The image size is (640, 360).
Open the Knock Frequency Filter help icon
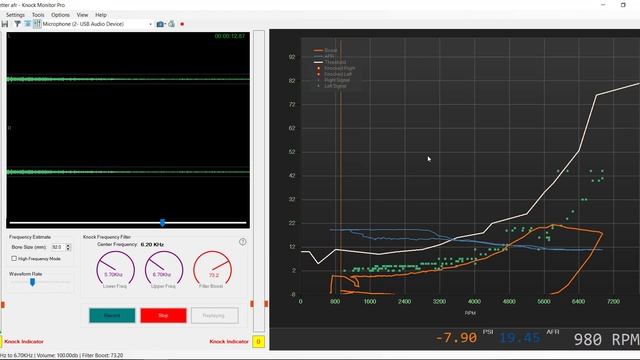(242, 242)
